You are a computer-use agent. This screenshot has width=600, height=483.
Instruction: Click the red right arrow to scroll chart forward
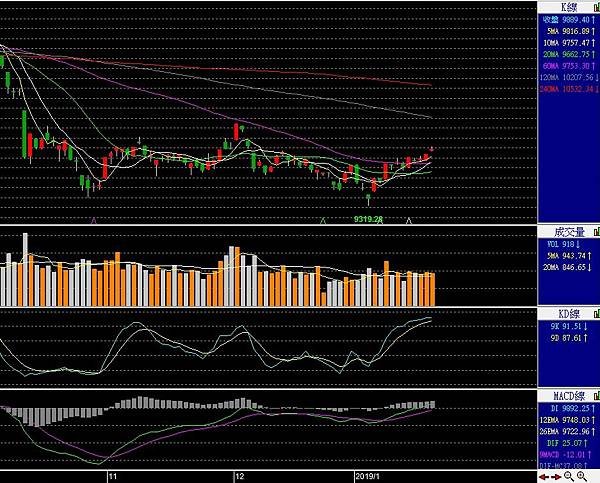(556, 476)
